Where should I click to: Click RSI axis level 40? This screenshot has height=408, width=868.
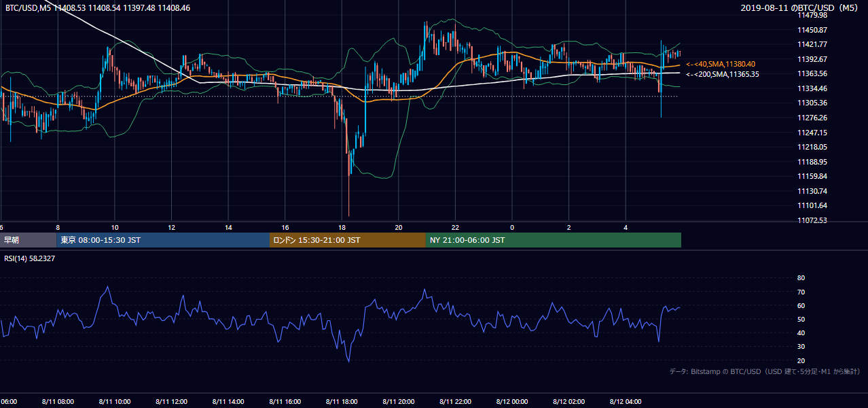pyautogui.click(x=801, y=333)
